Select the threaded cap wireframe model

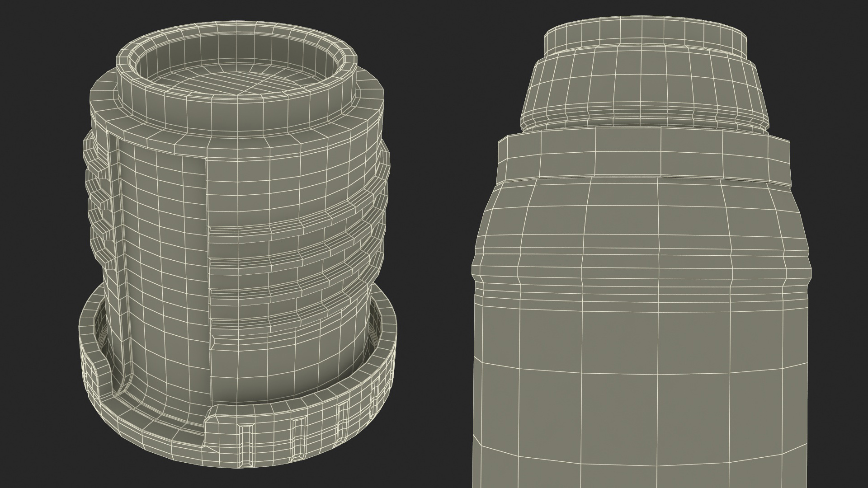(x=237, y=244)
